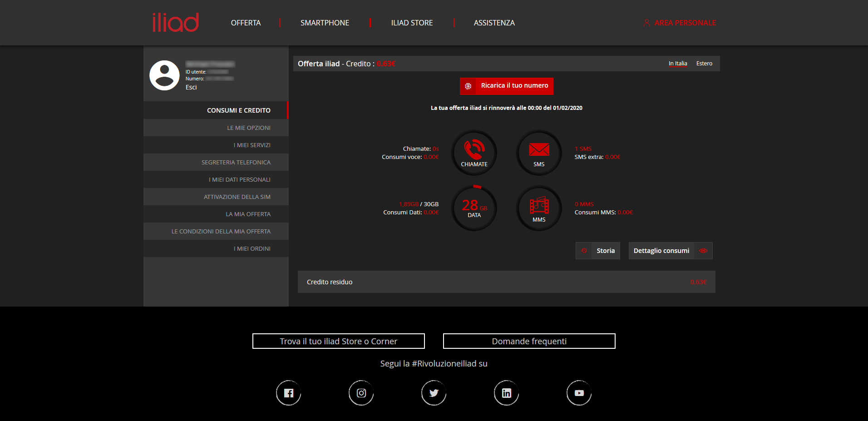Select Consumi e Credito section
This screenshot has height=421, width=868.
click(x=216, y=110)
